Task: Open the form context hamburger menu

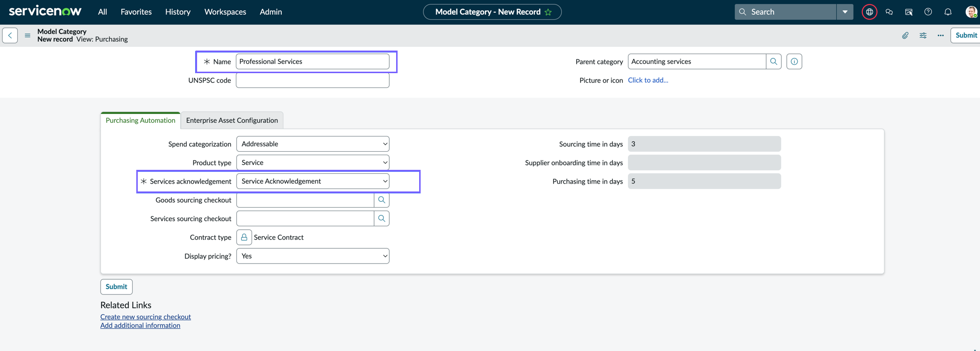Action: tap(27, 35)
